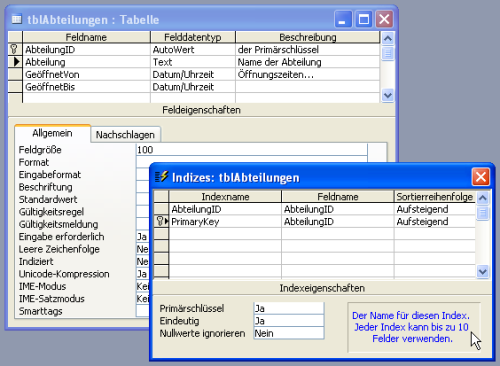The width and height of the screenshot is (500, 366).
Task: Click the table icon in the tblAbteilungen title bar
Action: 16,19
